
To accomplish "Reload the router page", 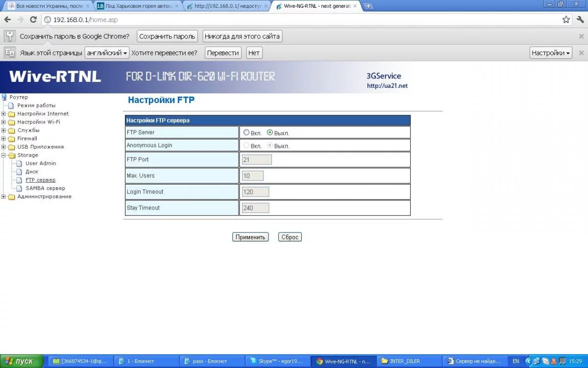I will pyautogui.click(x=33, y=20).
